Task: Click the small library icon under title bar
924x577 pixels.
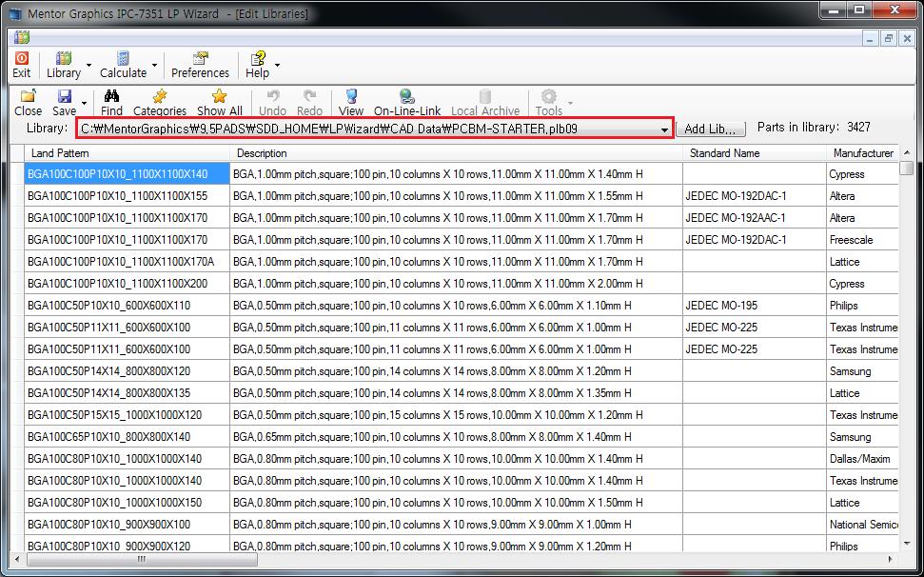Action: point(21,38)
